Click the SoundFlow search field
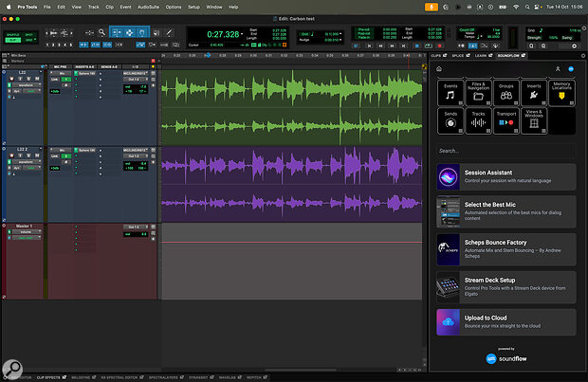Screen dimensions: 588x382 pyautogui.click(x=506, y=151)
